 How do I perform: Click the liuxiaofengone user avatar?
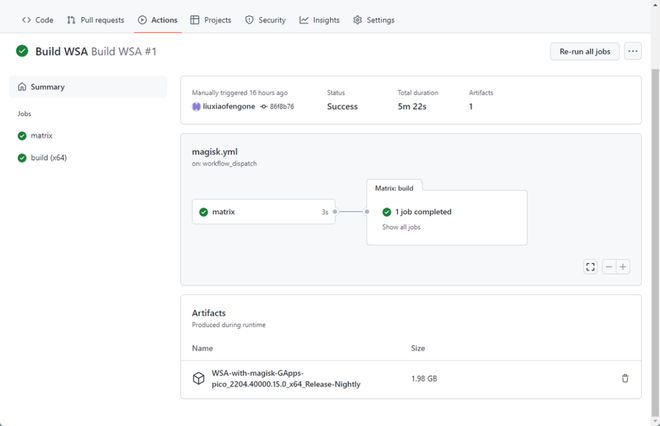click(196, 106)
